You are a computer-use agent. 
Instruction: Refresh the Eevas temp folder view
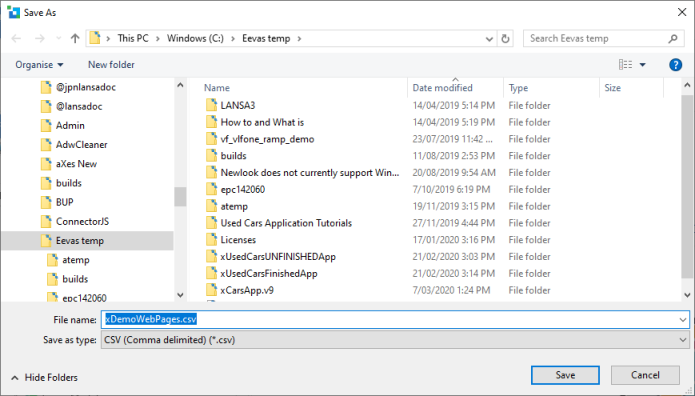click(x=505, y=39)
